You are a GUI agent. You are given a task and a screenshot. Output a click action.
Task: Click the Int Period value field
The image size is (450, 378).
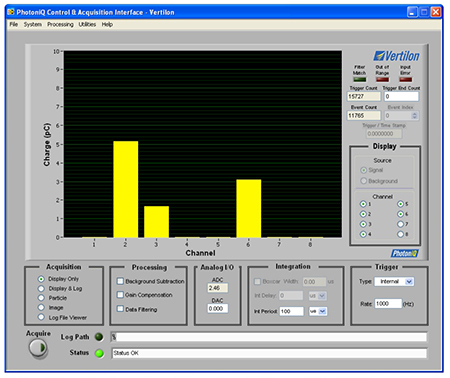tap(292, 311)
